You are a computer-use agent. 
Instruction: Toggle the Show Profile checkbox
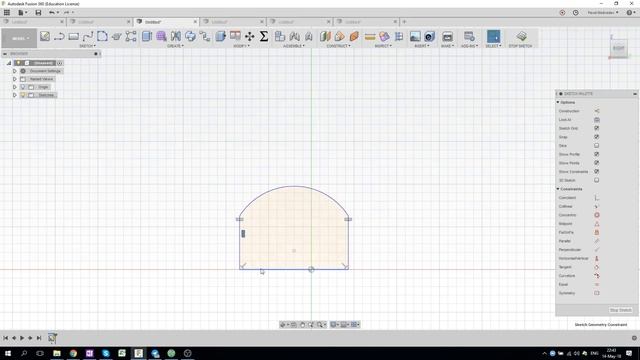(596, 154)
